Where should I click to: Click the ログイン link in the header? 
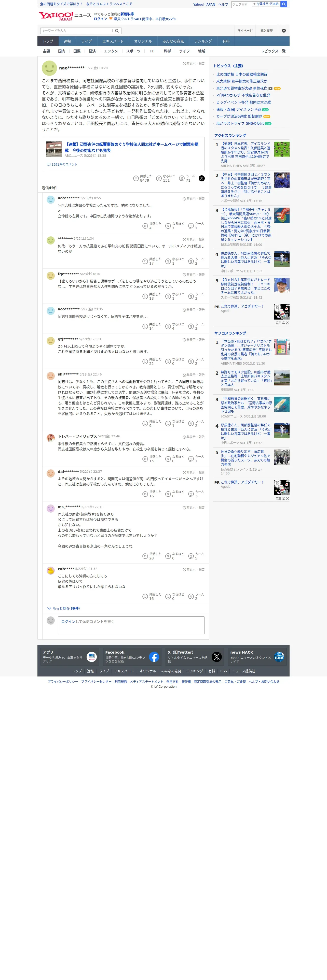coord(100,19)
